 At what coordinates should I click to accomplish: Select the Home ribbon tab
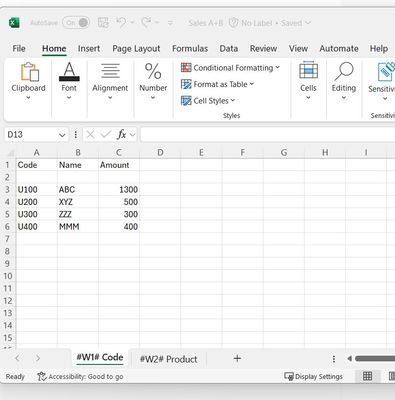point(54,49)
